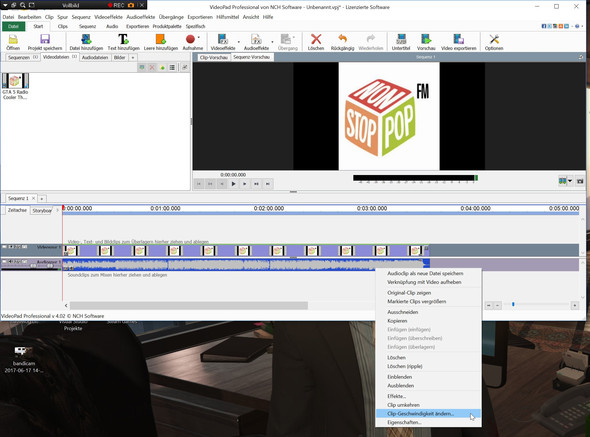Click the red Aufnahme record icon
This screenshot has width=590, height=437.
coord(190,39)
